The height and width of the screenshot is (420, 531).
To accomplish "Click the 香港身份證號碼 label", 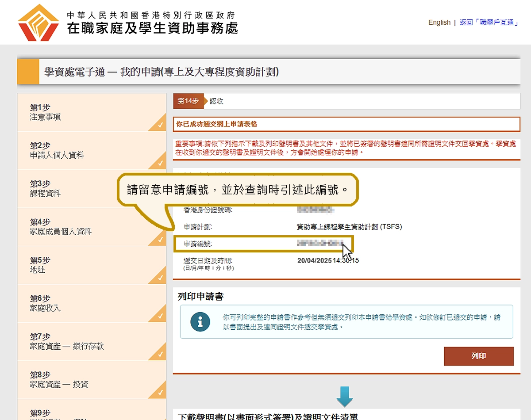I will click(x=208, y=210).
